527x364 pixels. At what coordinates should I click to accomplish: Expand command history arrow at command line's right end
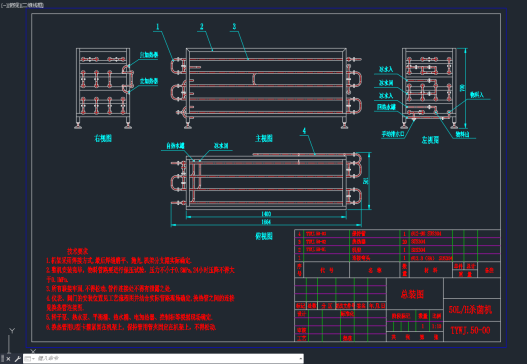(x=300, y=359)
